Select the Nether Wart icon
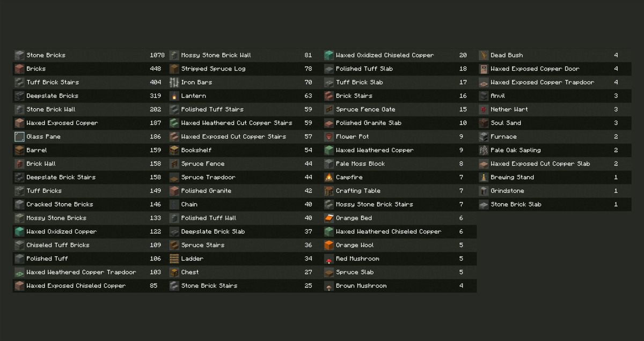This screenshot has width=644, height=341. coord(484,109)
